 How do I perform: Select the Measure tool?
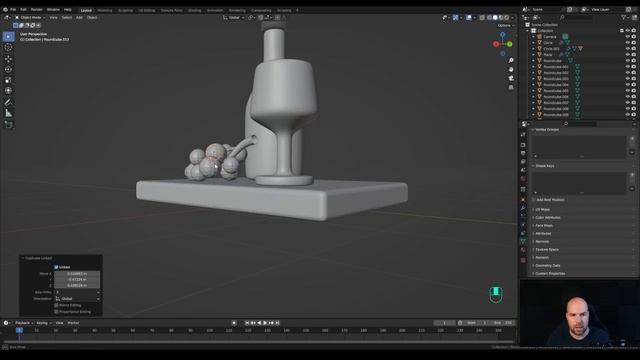pyautogui.click(x=8, y=113)
